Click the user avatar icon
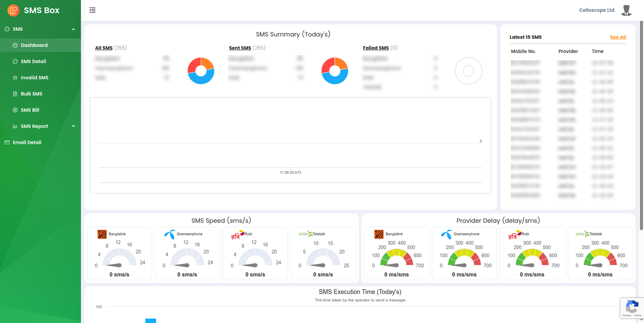The width and height of the screenshot is (644, 323). (626, 10)
